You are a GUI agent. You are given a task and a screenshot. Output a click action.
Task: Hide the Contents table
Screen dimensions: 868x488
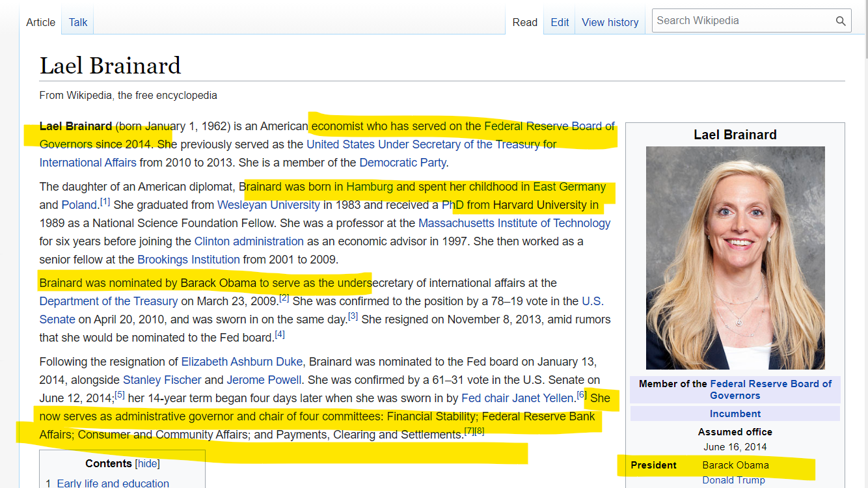coord(147,463)
